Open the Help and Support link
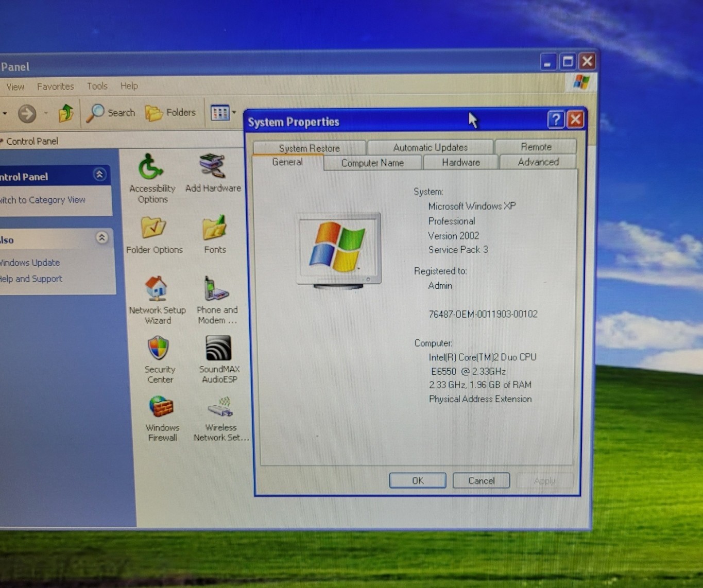The width and height of the screenshot is (703, 588). 31,279
